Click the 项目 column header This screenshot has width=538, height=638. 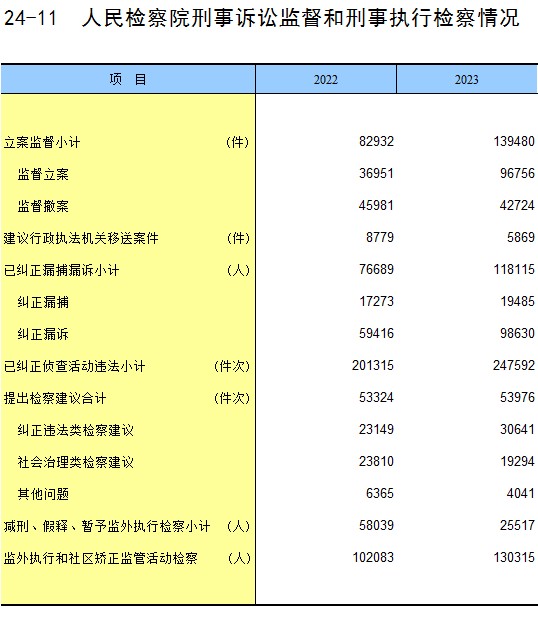coord(128,79)
